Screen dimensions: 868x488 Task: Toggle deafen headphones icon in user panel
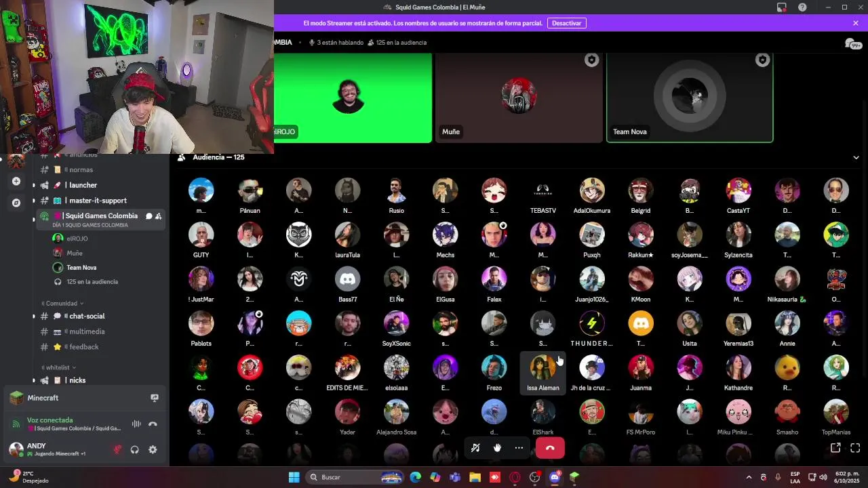click(135, 449)
